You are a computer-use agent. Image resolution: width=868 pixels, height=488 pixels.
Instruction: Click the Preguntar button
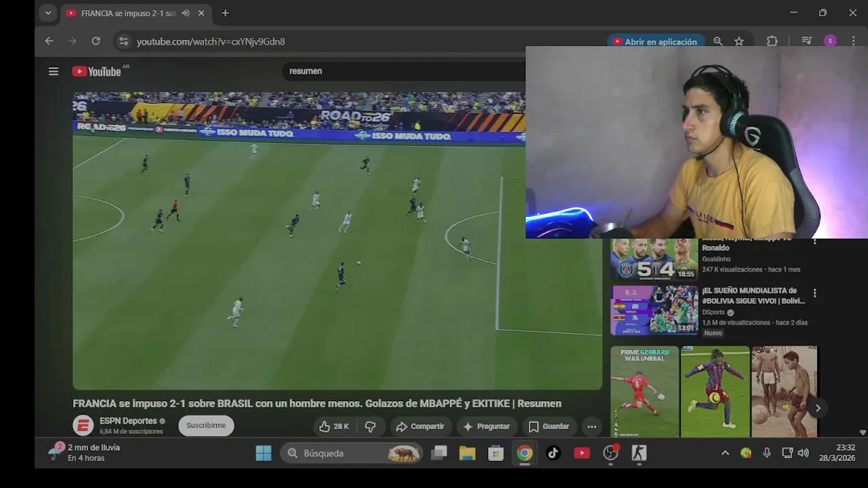(x=486, y=426)
